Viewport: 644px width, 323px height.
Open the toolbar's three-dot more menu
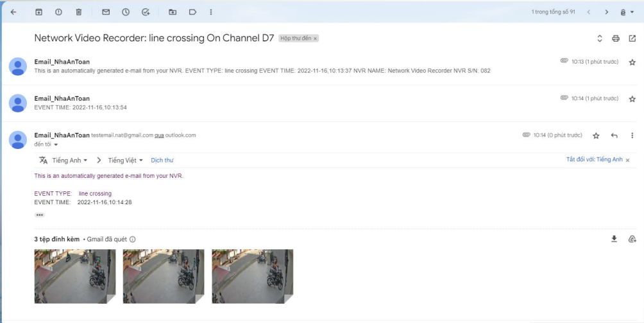(211, 12)
